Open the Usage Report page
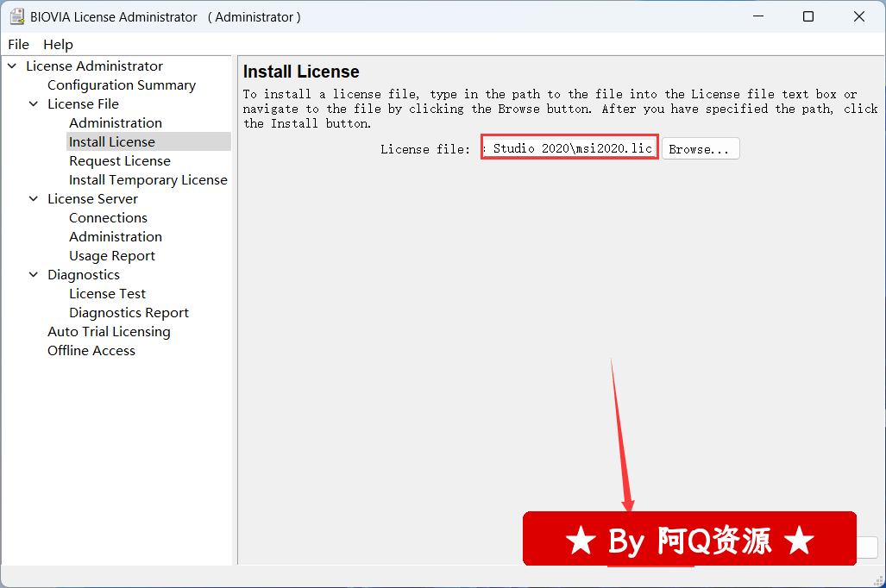886x588 pixels. [112, 256]
